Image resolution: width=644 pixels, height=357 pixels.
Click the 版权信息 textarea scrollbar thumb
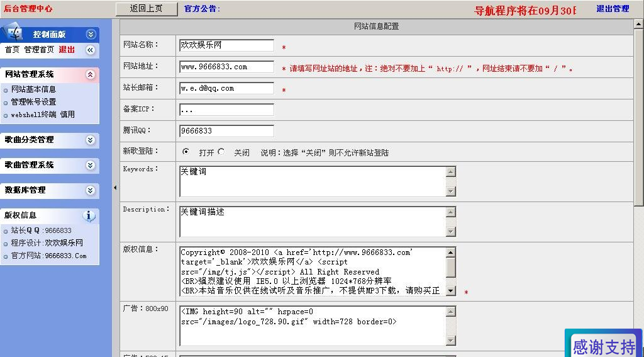click(451, 268)
